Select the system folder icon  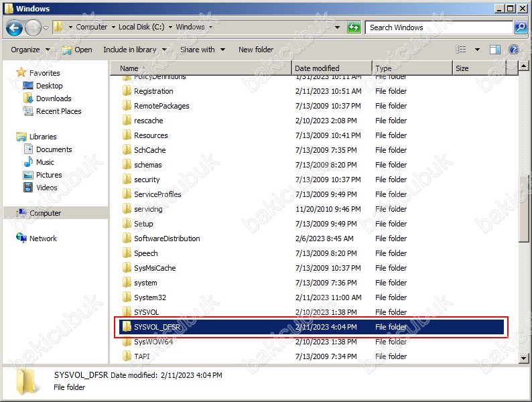(x=127, y=283)
